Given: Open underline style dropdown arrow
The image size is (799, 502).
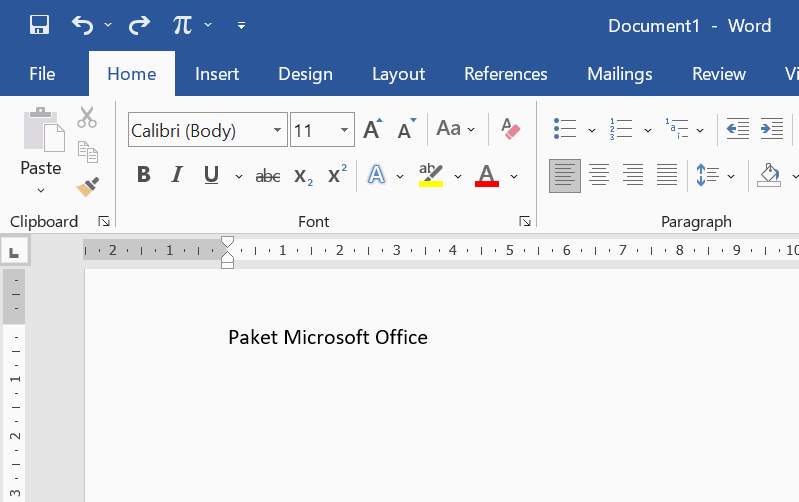Looking at the screenshot, I should tap(238, 176).
